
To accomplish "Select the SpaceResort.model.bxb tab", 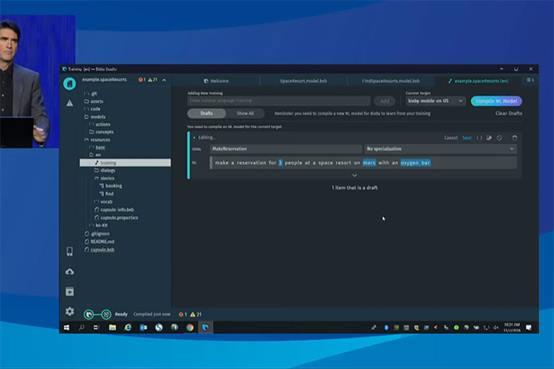I will [303, 81].
